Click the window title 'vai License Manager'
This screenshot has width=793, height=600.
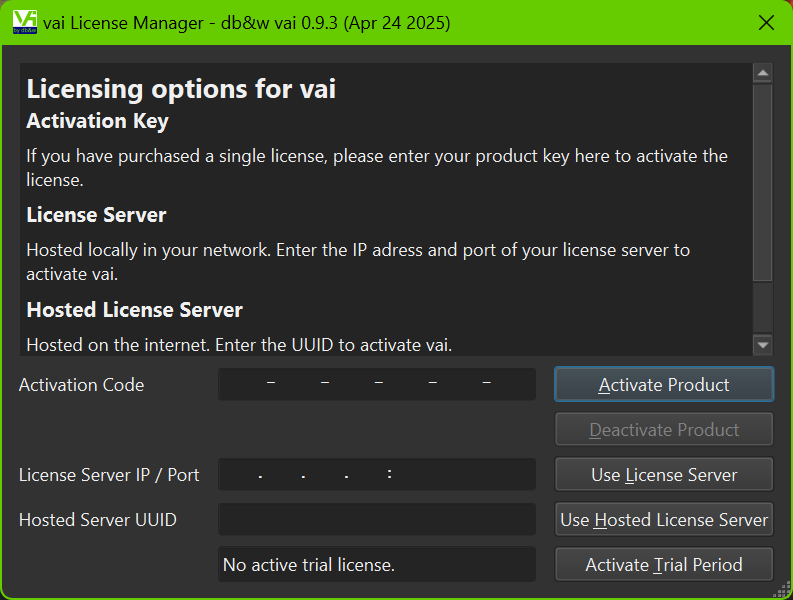(x=123, y=23)
